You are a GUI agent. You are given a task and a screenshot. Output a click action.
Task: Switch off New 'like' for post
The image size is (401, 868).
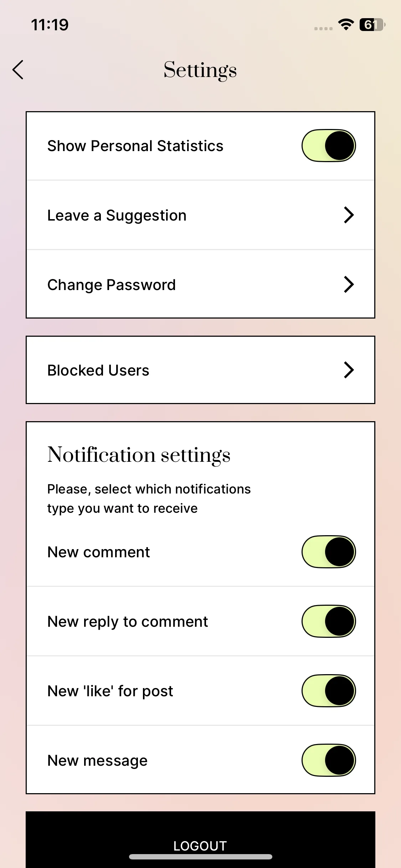click(x=328, y=691)
